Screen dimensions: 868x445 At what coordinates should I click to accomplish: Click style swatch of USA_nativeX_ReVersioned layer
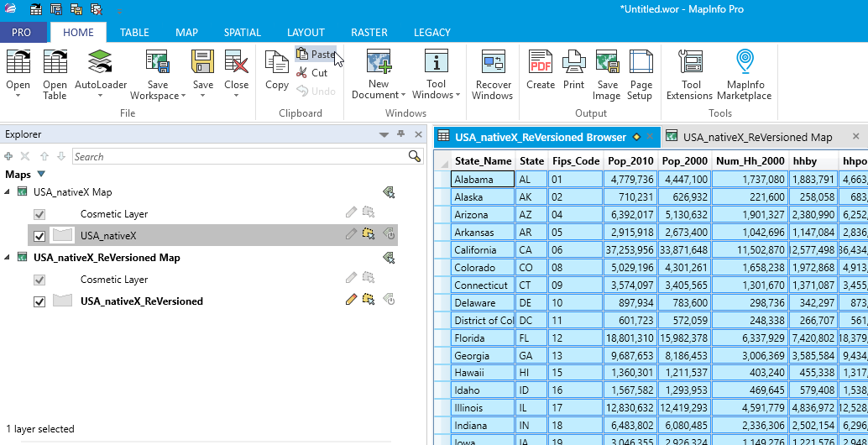63,301
